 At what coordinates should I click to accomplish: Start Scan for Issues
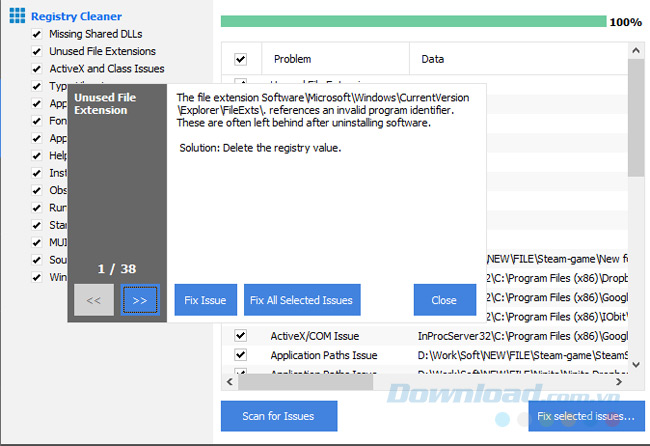tap(279, 416)
